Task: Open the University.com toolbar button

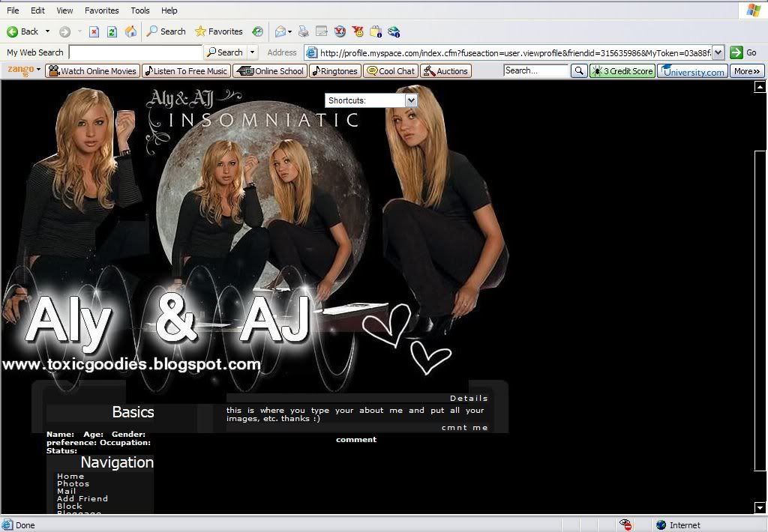Action: 692,71
